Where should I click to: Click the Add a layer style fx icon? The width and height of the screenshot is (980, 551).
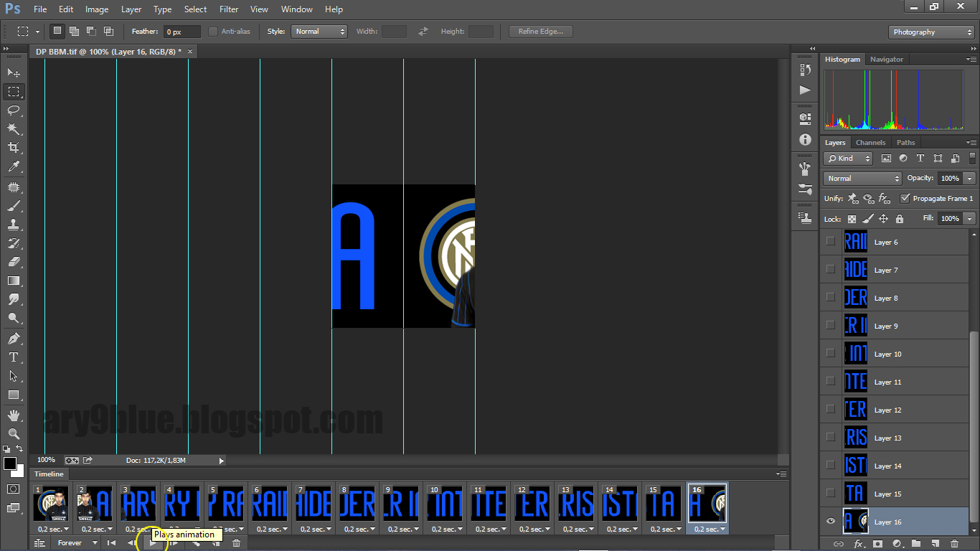[x=859, y=544]
